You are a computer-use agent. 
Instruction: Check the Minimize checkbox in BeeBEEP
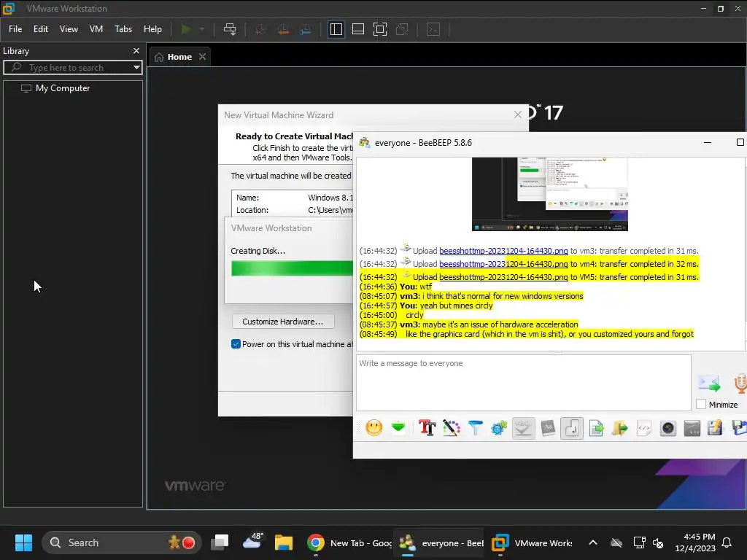[x=701, y=404]
